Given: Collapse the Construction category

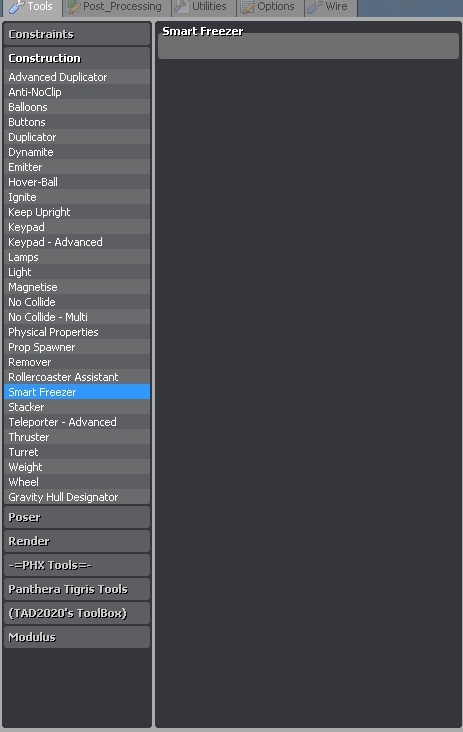Looking at the screenshot, I should tap(77, 58).
